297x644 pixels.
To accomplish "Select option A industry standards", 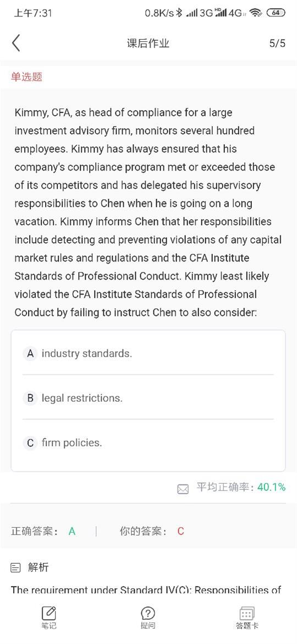I will 148,353.
